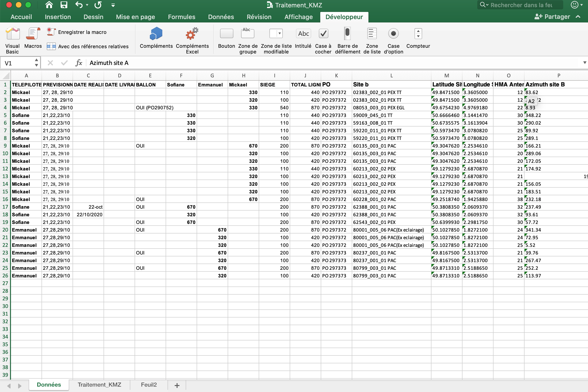Open the Macros dialog
The image size is (588, 392).
point(33,37)
